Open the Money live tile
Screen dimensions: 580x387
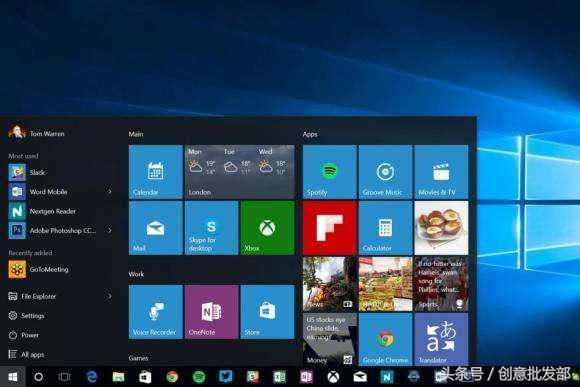330,339
